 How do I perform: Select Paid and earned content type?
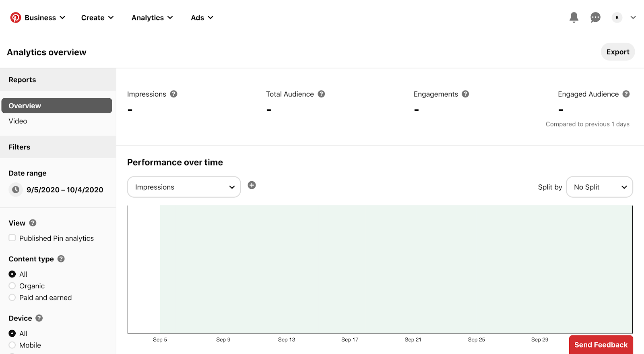click(x=12, y=297)
